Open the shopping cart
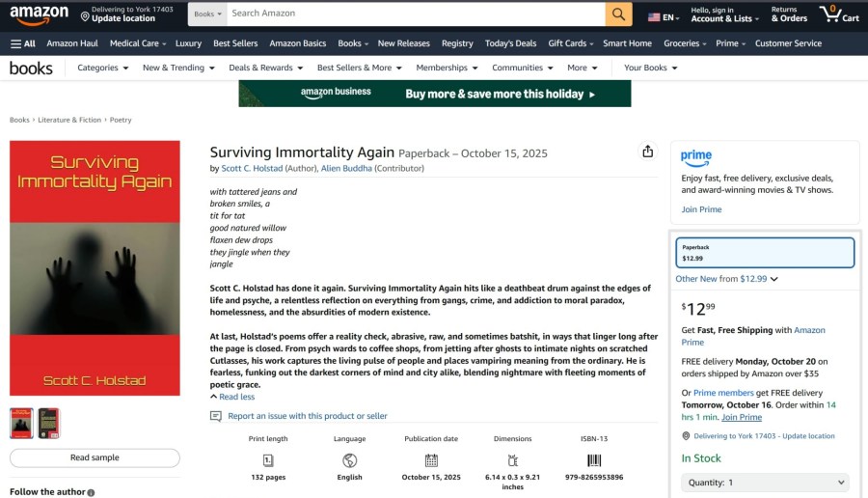This screenshot has height=498, width=868. pyautogui.click(x=838, y=14)
